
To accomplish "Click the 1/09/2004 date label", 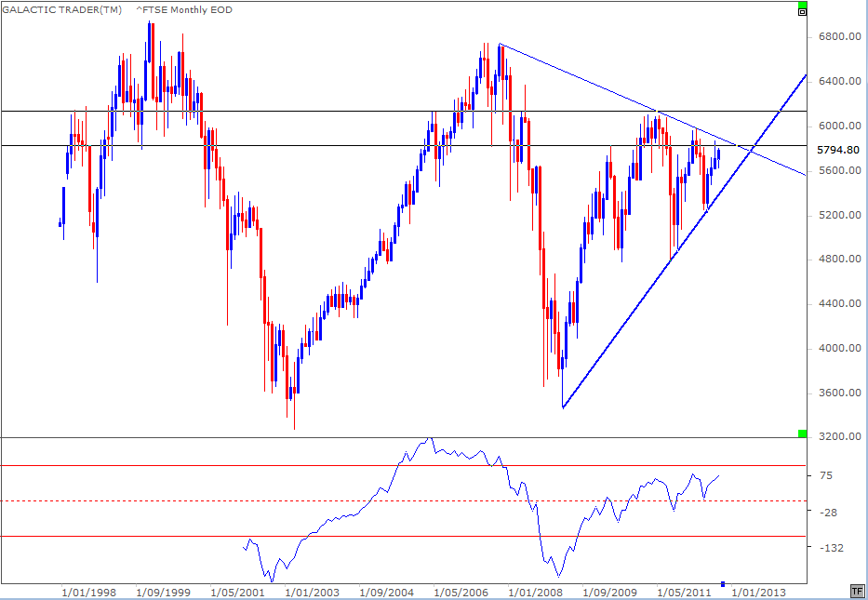I will point(386,593).
